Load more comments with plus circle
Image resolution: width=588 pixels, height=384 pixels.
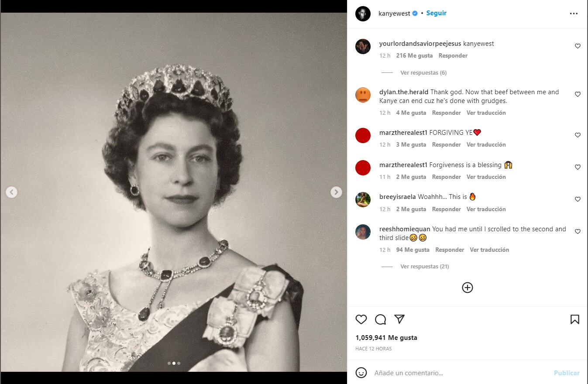(x=467, y=288)
